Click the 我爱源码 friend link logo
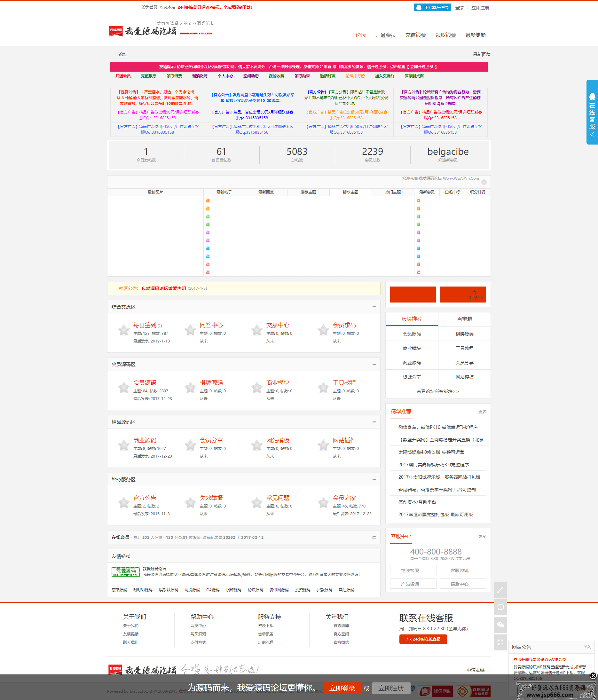Image resolution: width=598 pixels, height=700 pixels. pyautogui.click(x=126, y=572)
